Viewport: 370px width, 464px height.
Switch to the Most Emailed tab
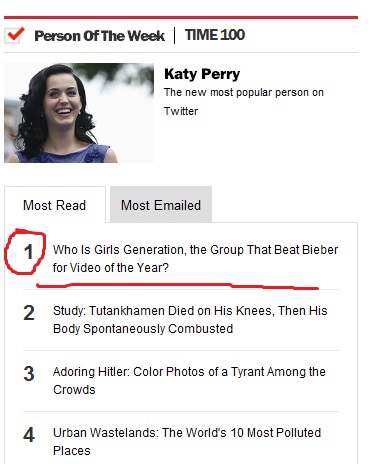161,205
